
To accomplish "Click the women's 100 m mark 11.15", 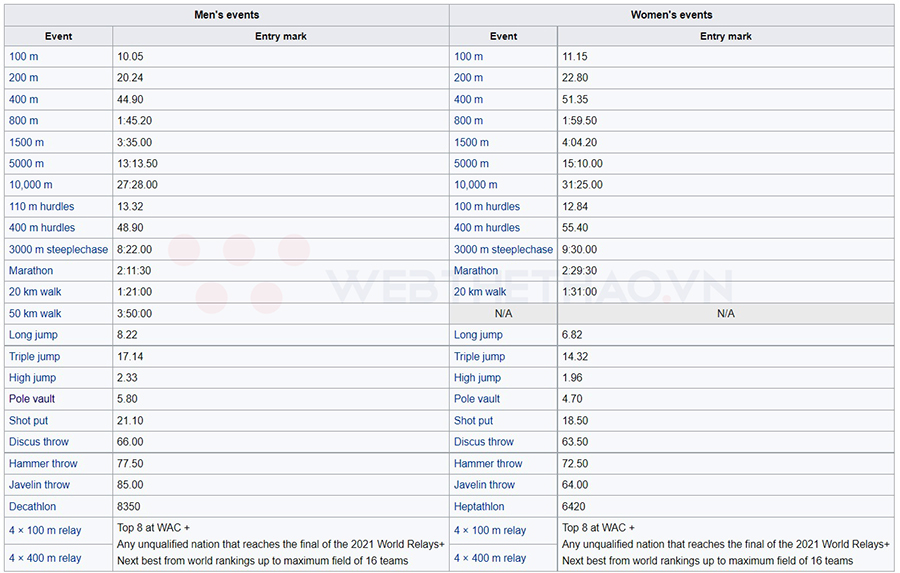I will (575, 56).
